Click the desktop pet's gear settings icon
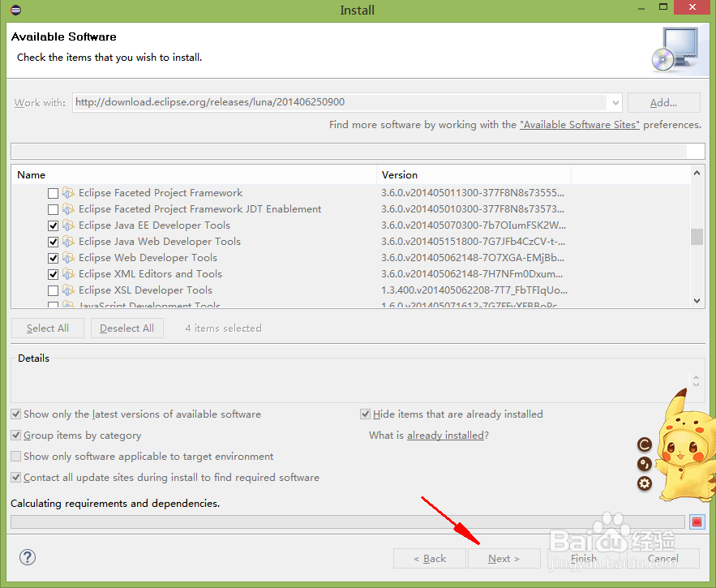716x588 pixels. pos(645,483)
